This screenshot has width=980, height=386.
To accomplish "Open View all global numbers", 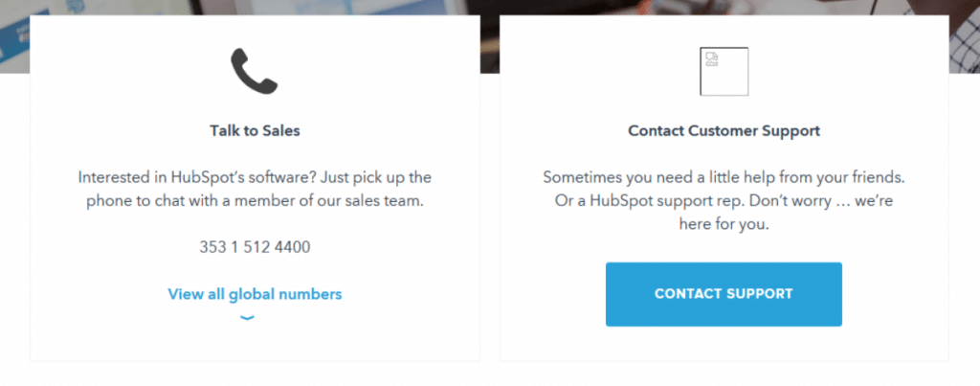I will 255,294.
